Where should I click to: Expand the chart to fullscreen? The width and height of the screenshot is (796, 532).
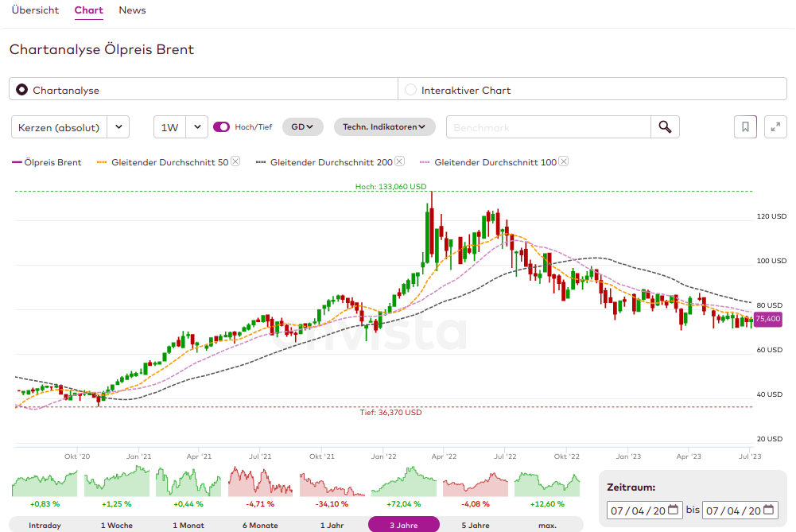pos(775,127)
